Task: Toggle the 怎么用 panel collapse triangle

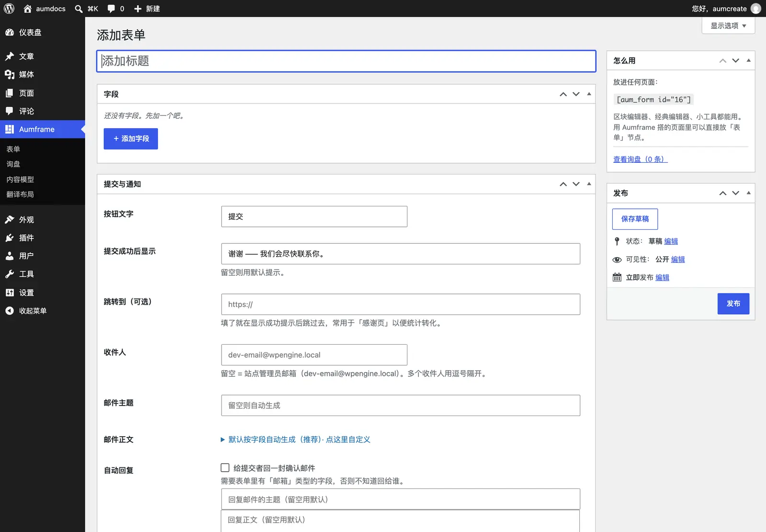Action: [748, 60]
